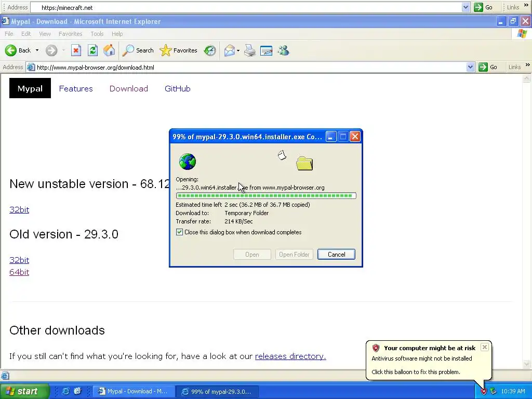532x399 pixels.
Task: Click the minecraft.net address input field
Action: pyautogui.click(x=246, y=7)
